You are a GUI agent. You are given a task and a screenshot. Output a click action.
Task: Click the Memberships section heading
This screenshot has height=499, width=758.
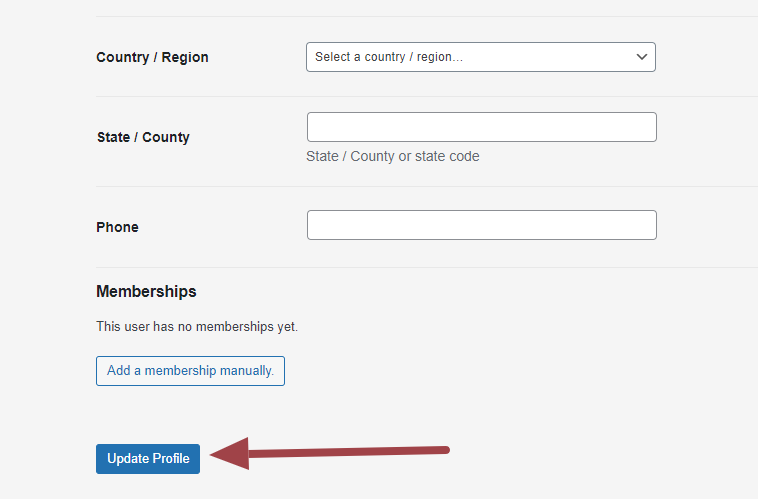(x=146, y=292)
